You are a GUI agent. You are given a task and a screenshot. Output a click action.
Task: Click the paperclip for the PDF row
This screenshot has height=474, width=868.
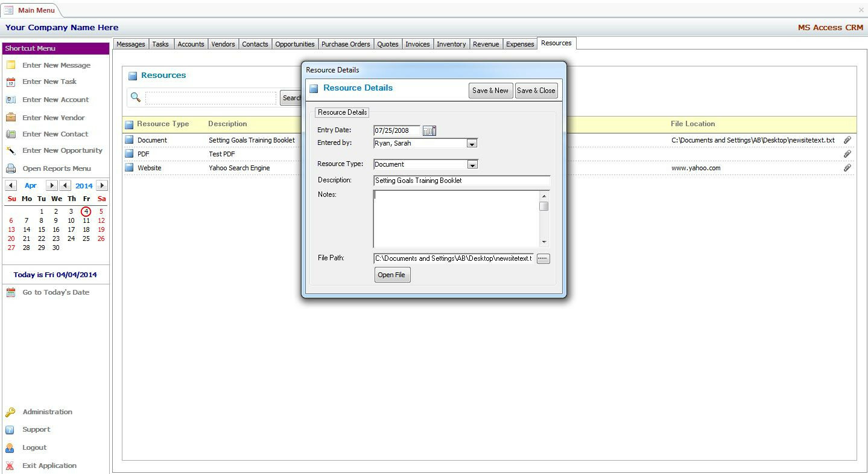pyautogui.click(x=847, y=154)
